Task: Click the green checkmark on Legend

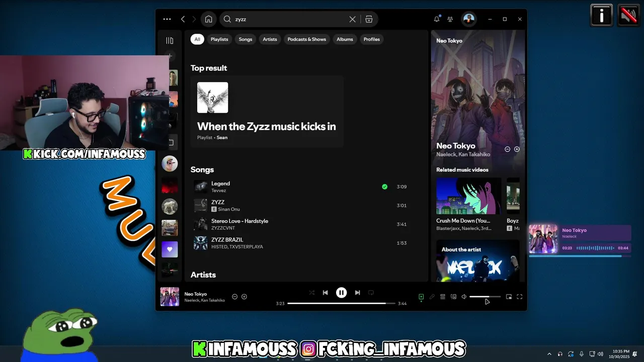Action: point(384,187)
